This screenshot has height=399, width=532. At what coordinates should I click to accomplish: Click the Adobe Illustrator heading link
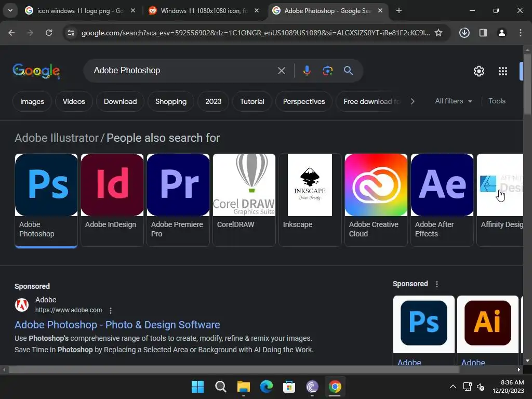[56, 138]
